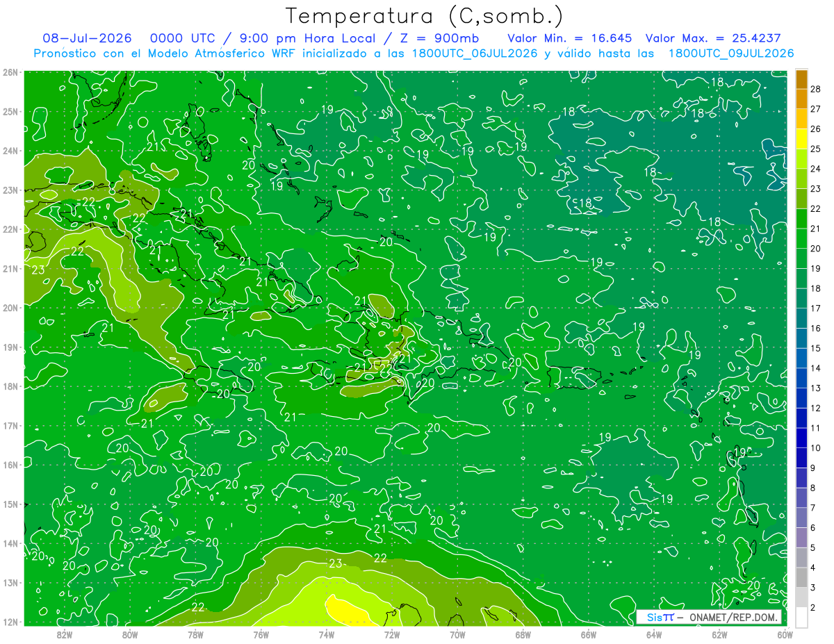
Task: Click the 19N latitude axis label
Action: coord(10,347)
